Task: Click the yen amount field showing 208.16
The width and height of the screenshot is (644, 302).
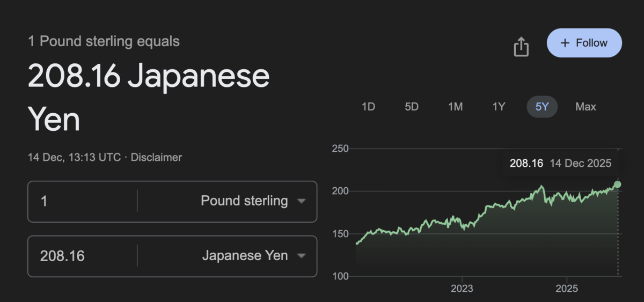Action: tap(83, 256)
